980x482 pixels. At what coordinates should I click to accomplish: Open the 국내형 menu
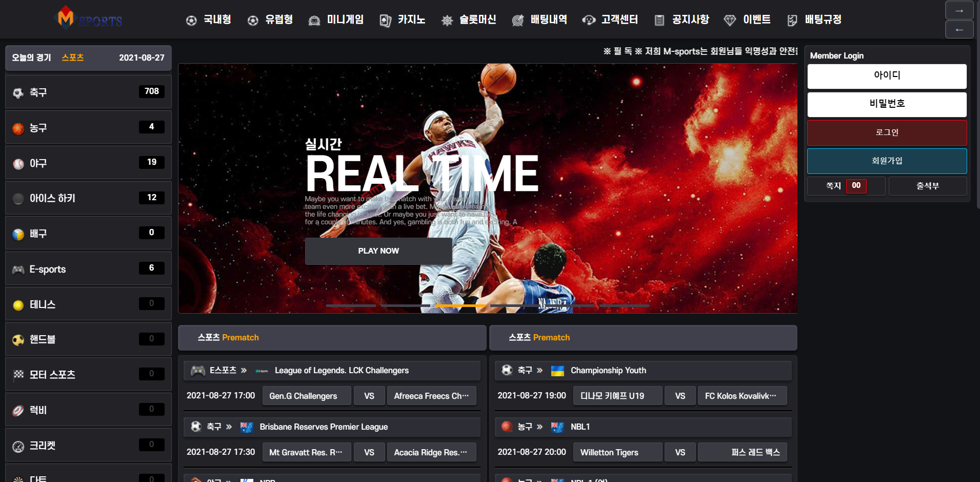[x=209, y=20]
